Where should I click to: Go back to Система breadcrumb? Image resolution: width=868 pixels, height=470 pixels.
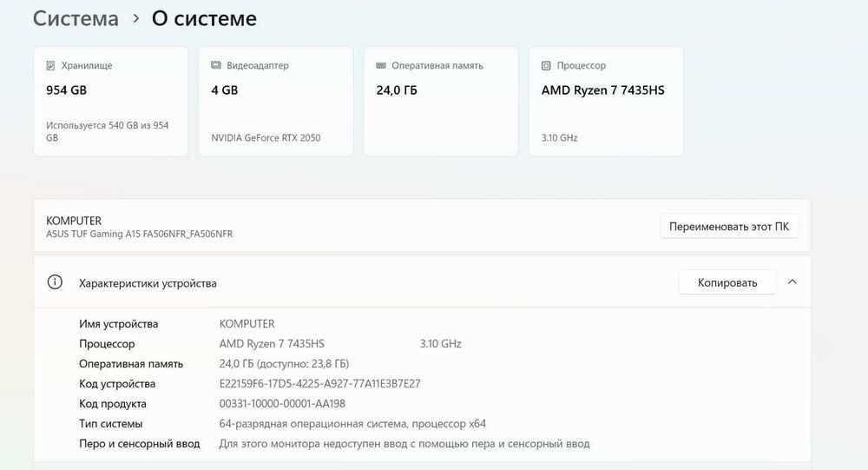click(76, 19)
